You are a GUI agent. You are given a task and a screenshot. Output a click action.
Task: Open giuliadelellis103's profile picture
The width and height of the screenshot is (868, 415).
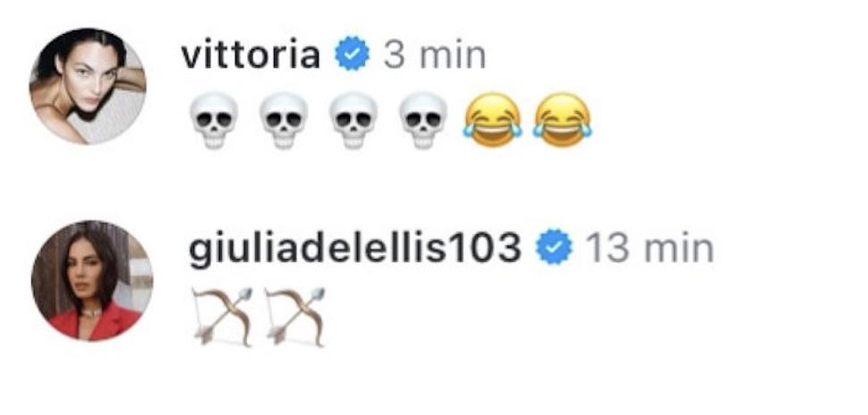tap(92, 281)
